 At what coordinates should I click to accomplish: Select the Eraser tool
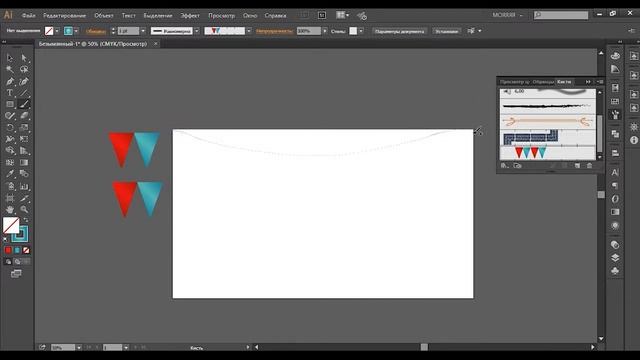pos(24,116)
